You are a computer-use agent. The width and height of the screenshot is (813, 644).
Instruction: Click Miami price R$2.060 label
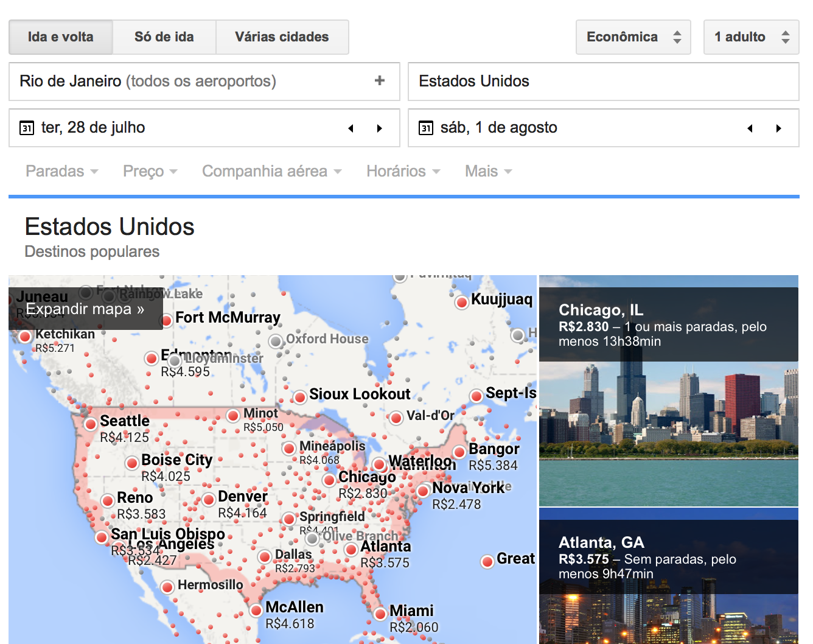414,627
